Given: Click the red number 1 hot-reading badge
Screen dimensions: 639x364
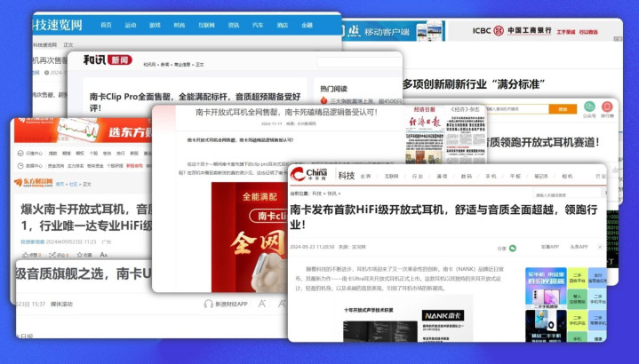Looking at the screenshot, I should click(324, 100).
